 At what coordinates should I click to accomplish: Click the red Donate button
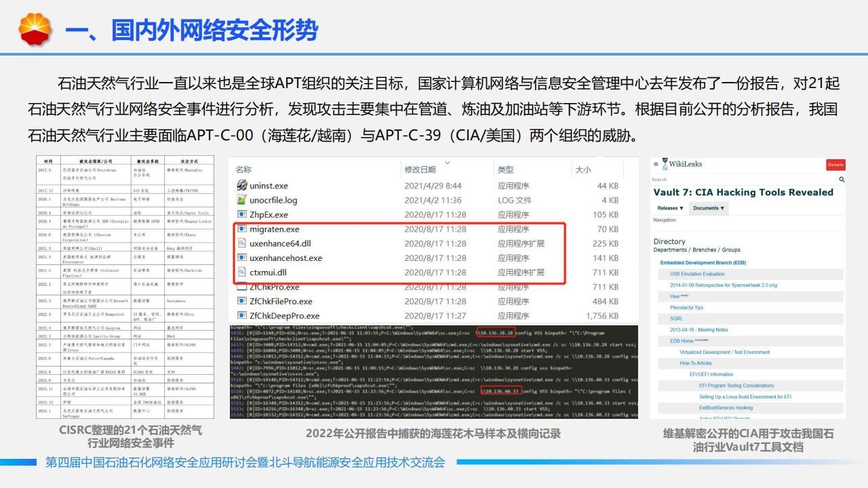pyautogui.click(x=835, y=165)
